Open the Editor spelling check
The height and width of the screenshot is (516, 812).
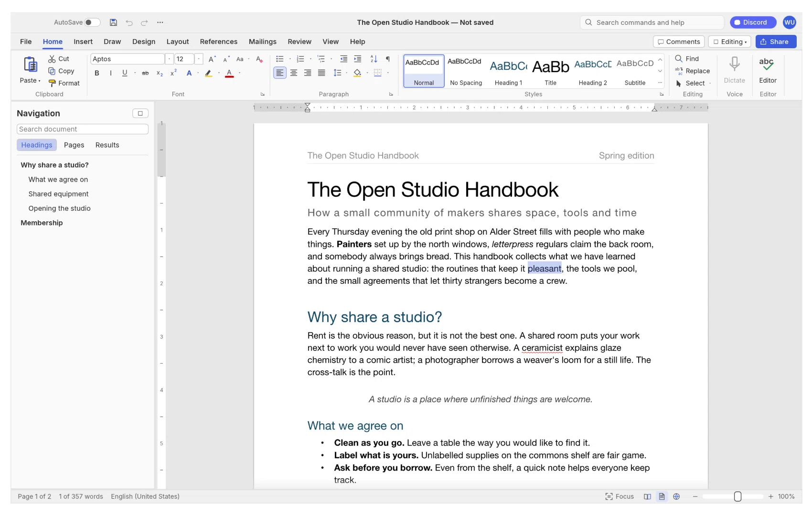tap(768, 70)
